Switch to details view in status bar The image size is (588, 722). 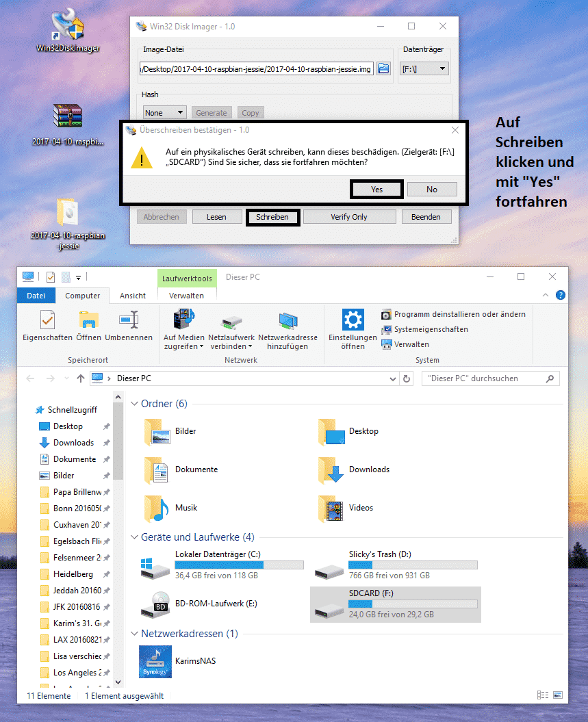(x=543, y=695)
